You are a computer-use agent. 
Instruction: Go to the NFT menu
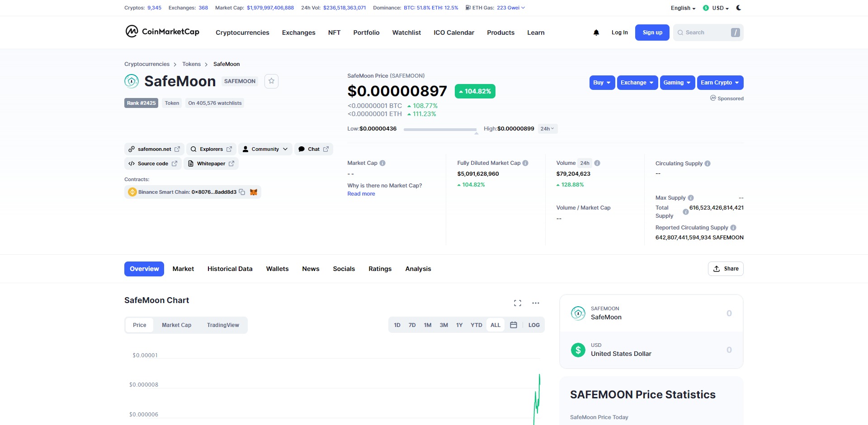334,33
